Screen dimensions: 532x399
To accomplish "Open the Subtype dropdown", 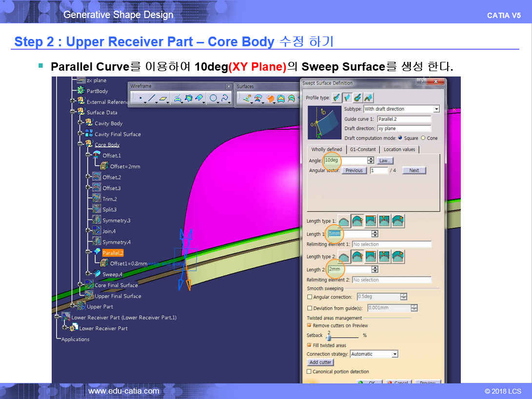I will (436, 109).
